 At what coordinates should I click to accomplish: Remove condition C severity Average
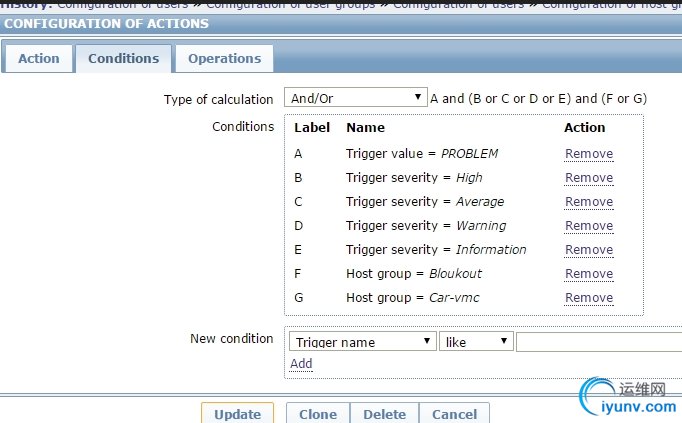click(589, 202)
